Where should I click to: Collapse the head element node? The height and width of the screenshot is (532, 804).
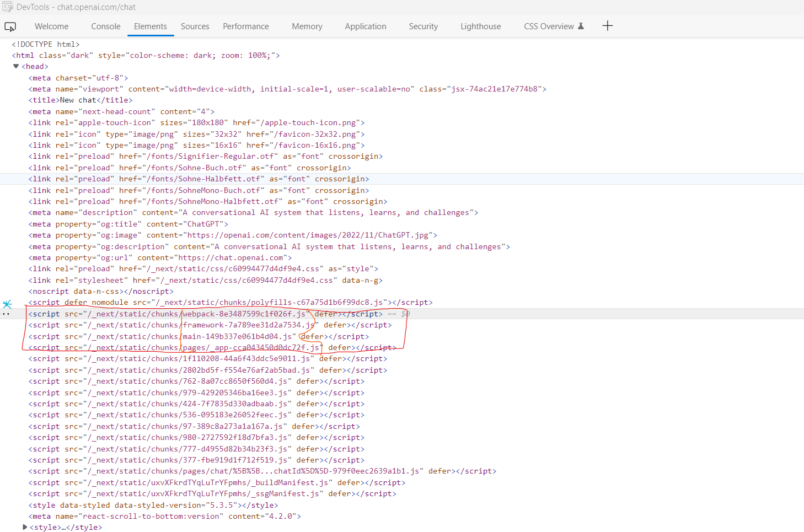15,66
